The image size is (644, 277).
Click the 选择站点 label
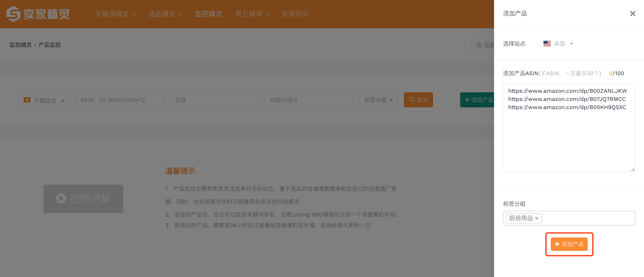[514, 44]
